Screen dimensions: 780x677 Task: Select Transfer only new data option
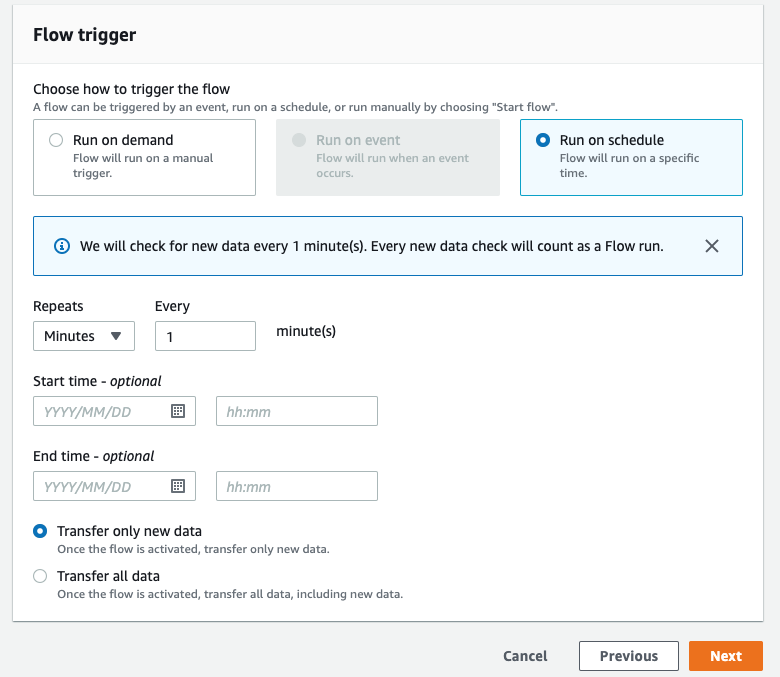pos(40,531)
